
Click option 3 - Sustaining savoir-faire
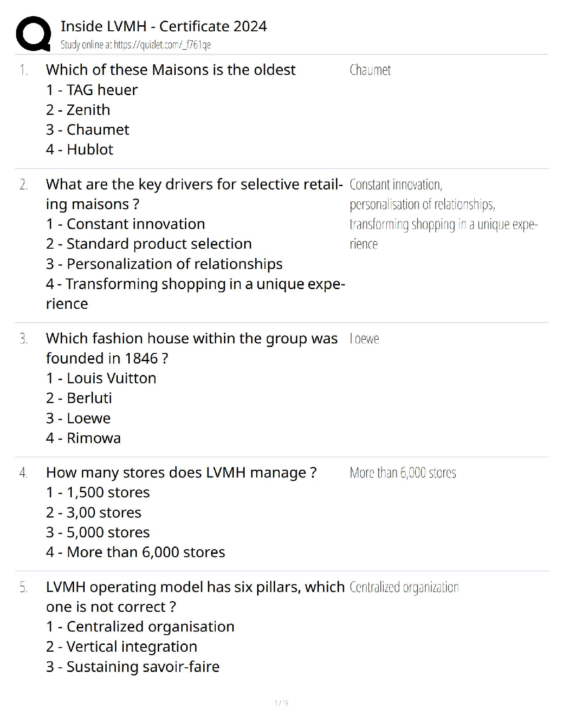[x=132, y=667]
